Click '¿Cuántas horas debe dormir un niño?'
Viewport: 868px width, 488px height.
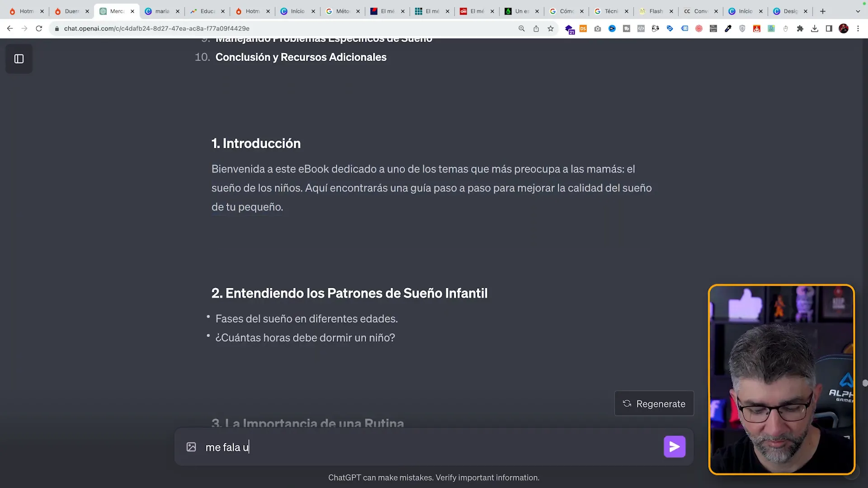click(x=305, y=338)
